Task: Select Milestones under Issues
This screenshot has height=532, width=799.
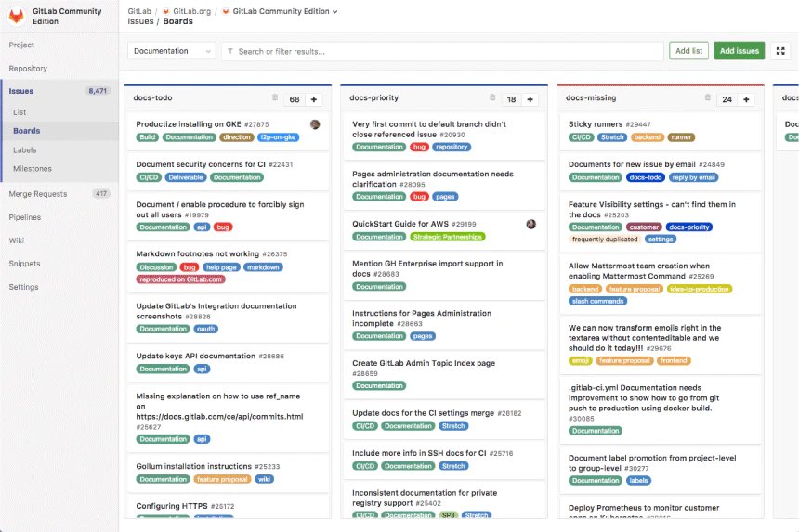Action: coord(33,168)
